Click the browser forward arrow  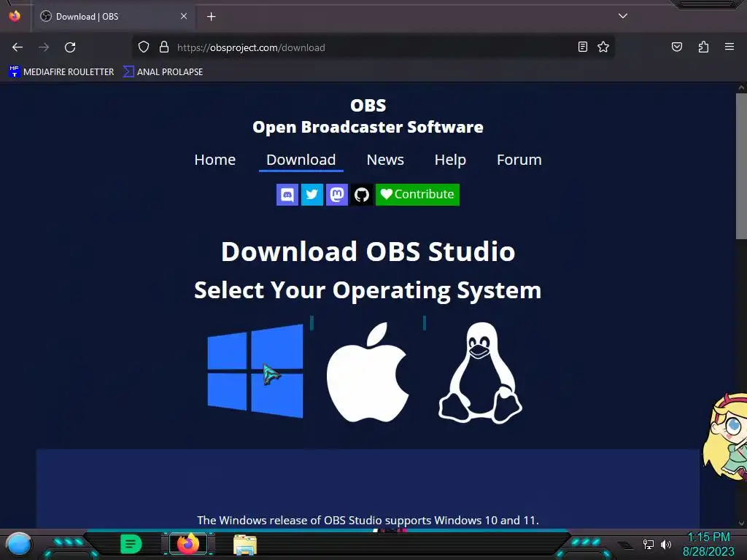click(44, 47)
